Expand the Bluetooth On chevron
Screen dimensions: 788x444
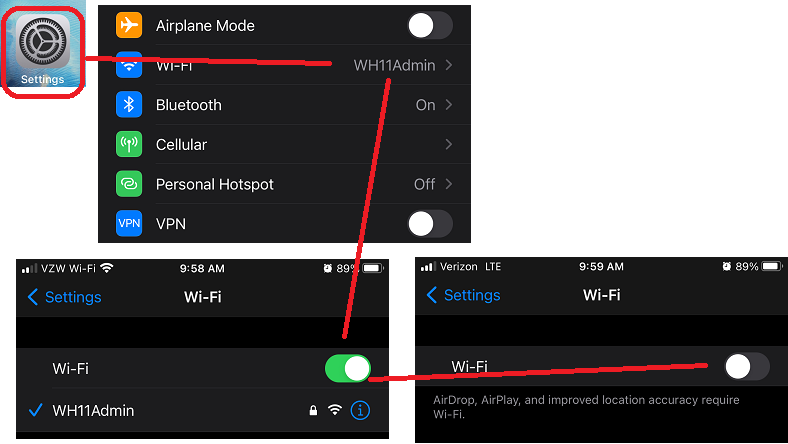(x=449, y=105)
